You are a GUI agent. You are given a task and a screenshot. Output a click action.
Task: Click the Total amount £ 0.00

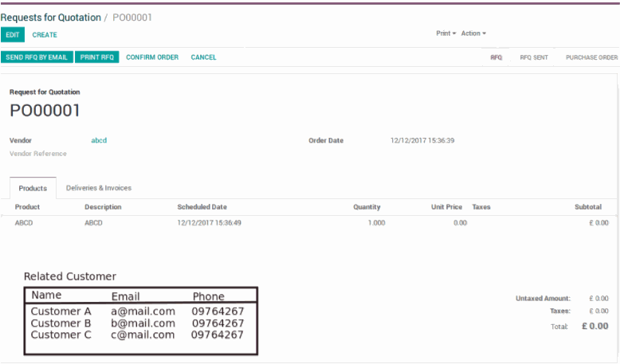[x=595, y=326]
